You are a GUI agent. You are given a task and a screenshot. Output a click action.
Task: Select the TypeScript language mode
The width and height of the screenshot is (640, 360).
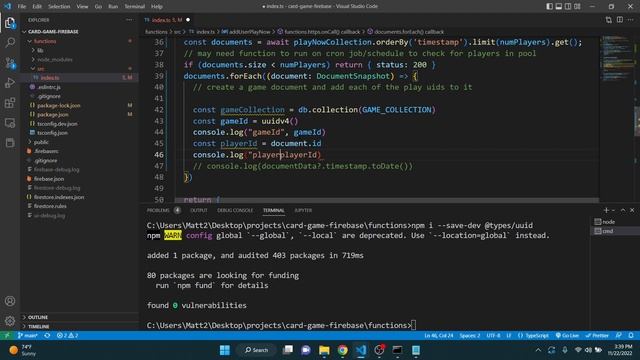pyautogui.click(x=533, y=336)
